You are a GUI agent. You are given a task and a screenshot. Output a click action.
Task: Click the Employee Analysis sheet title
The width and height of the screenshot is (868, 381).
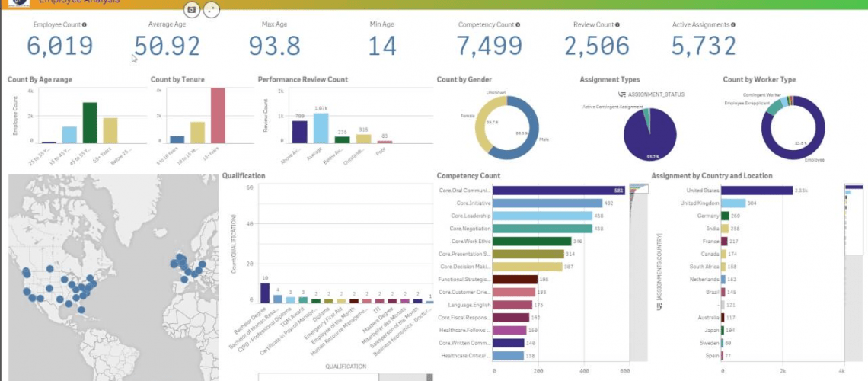(x=79, y=2)
